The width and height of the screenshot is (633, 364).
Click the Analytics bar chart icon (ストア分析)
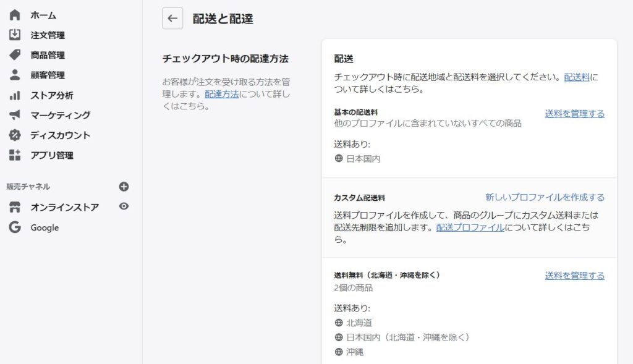[15, 95]
